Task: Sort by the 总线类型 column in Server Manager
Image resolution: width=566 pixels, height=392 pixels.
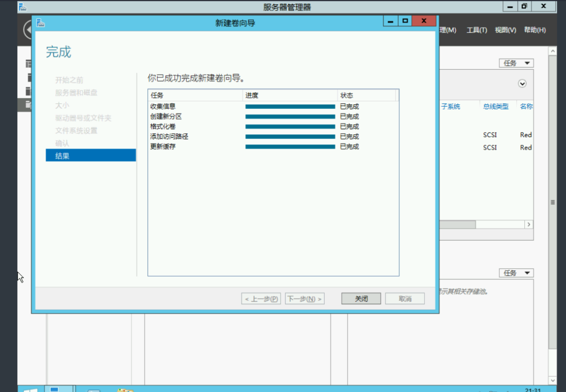Action: coord(495,106)
